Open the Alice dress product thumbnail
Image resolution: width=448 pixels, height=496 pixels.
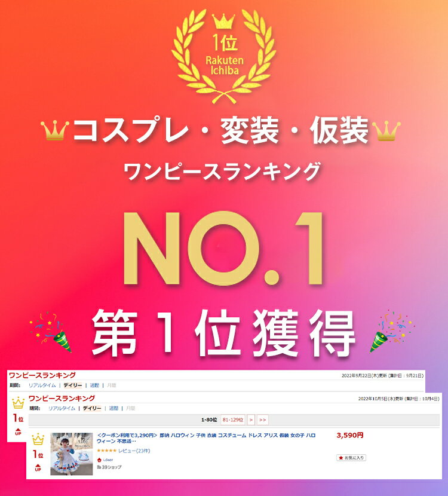pyautogui.click(x=72, y=454)
